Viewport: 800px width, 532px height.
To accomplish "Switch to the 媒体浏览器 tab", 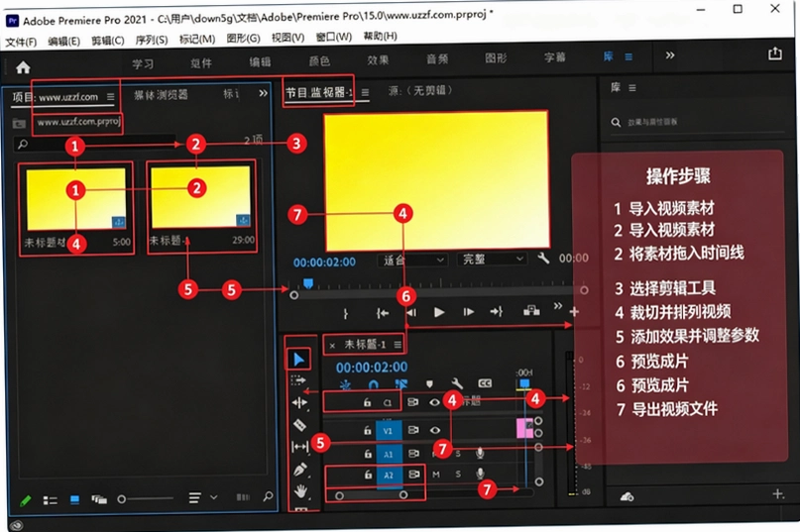I will tap(161, 95).
